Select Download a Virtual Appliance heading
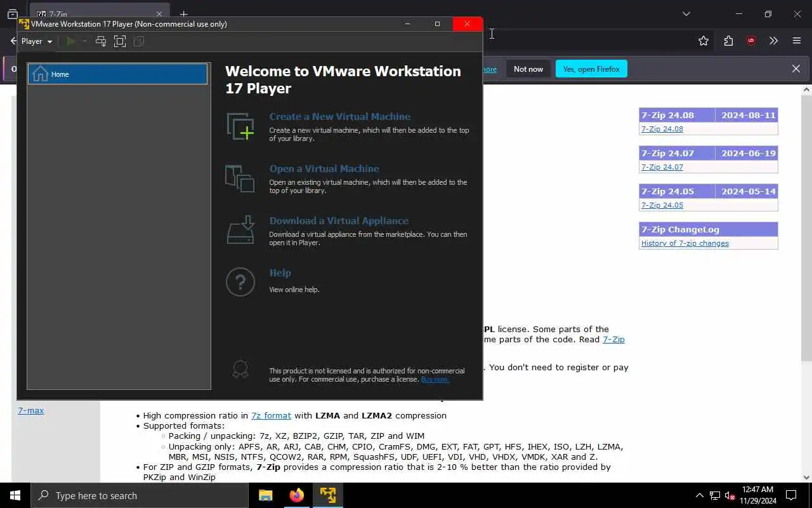 pos(339,220)
